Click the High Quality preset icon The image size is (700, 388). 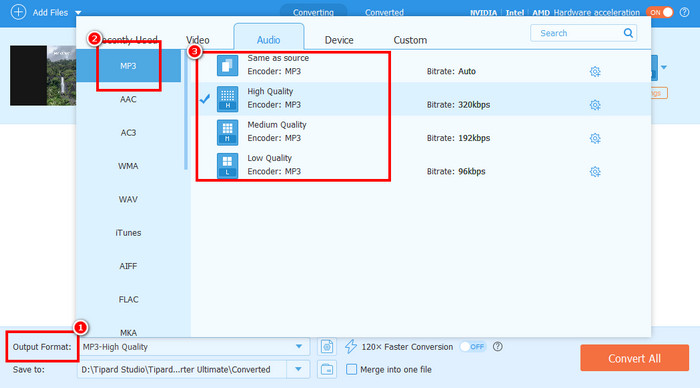coord(227,99)
